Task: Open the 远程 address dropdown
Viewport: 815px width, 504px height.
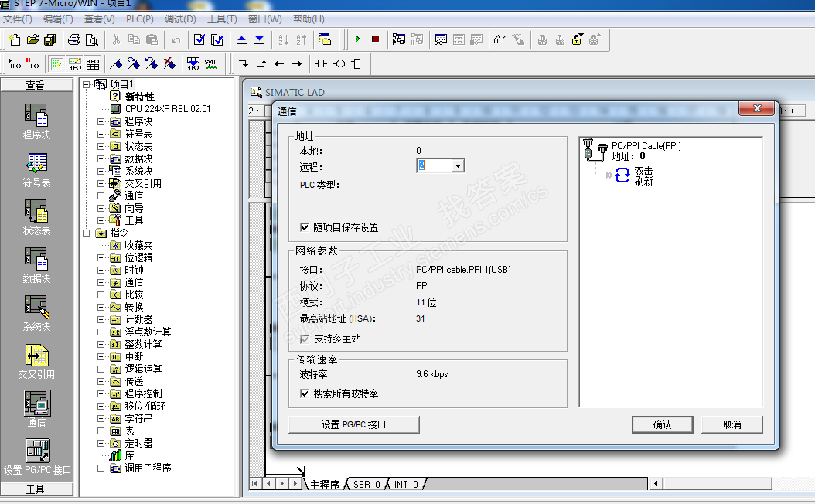Action: (x=458, y=165)
